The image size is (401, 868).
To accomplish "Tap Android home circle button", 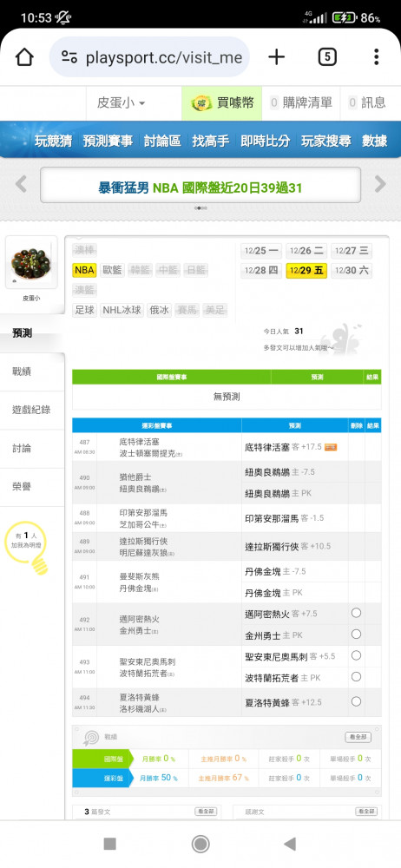I will (200, 844).
